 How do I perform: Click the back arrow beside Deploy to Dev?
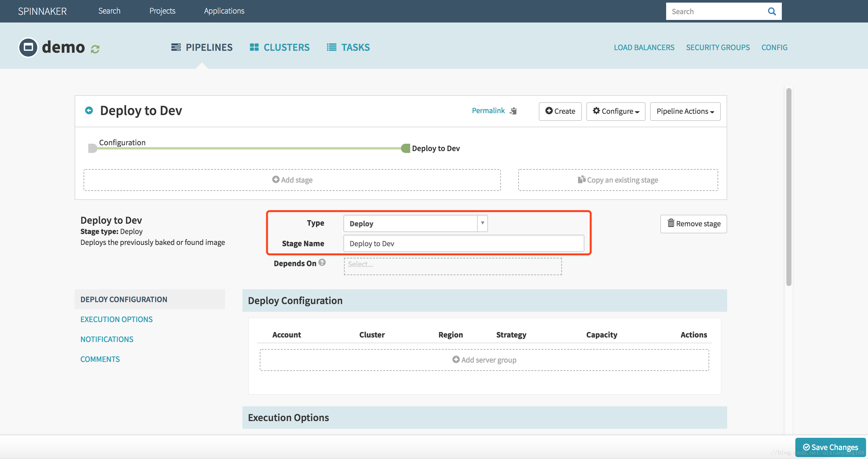[89, 111]
